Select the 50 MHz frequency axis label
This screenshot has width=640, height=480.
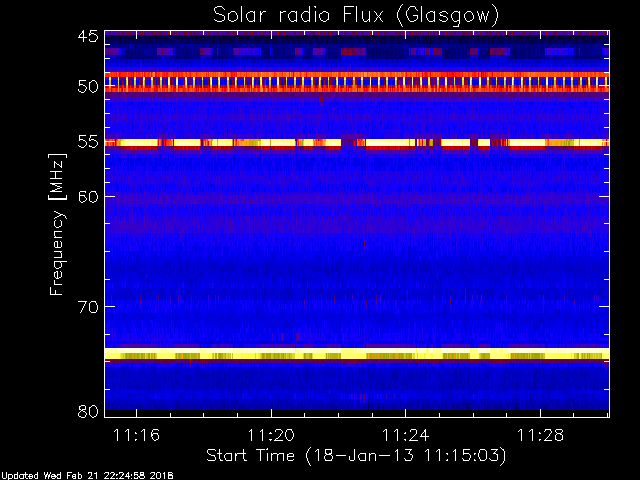point(88,87)
